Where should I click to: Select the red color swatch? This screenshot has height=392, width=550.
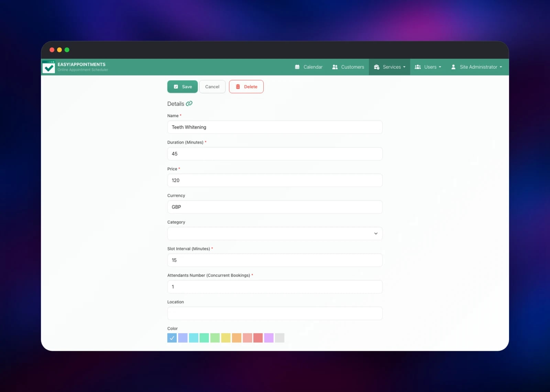[x=258, y=338]
